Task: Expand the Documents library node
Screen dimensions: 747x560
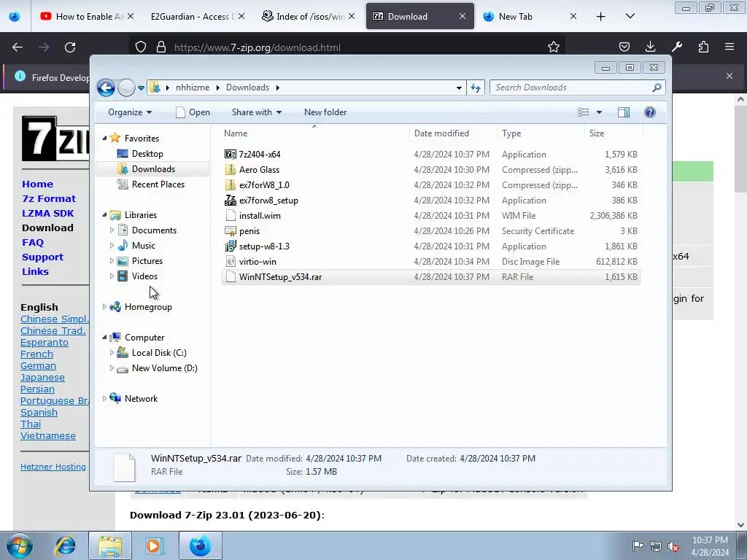Action: click(x=112, y=230)
